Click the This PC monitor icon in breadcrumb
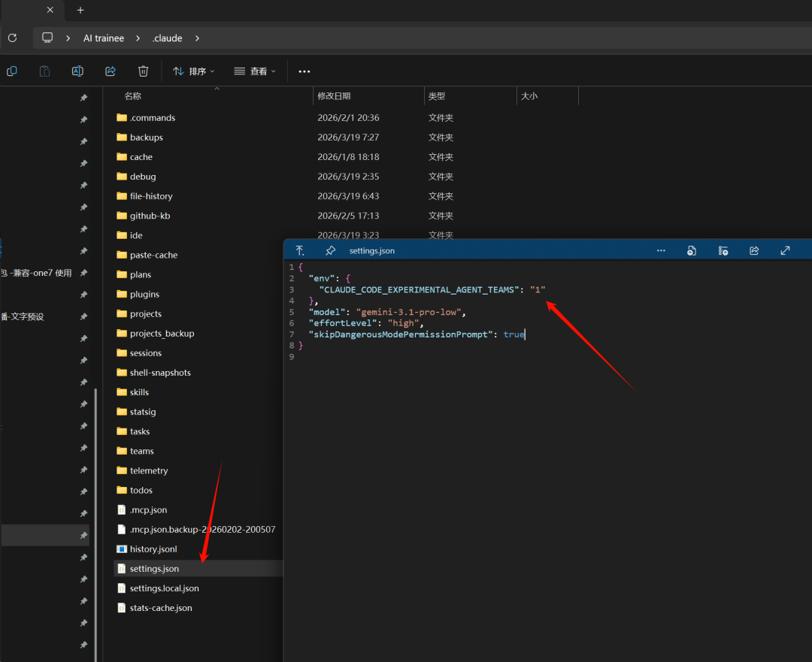 [47, 38]
